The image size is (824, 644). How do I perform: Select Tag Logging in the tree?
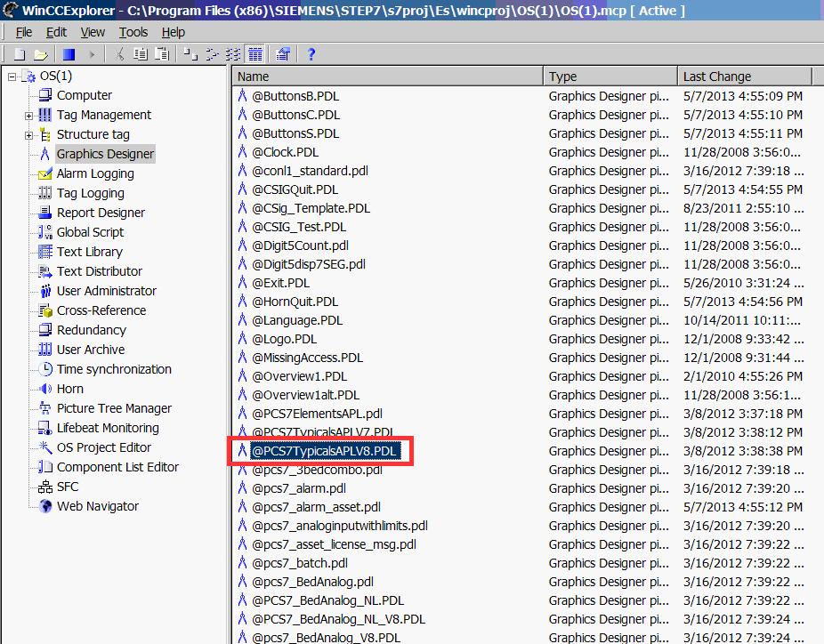click(91, 193)
